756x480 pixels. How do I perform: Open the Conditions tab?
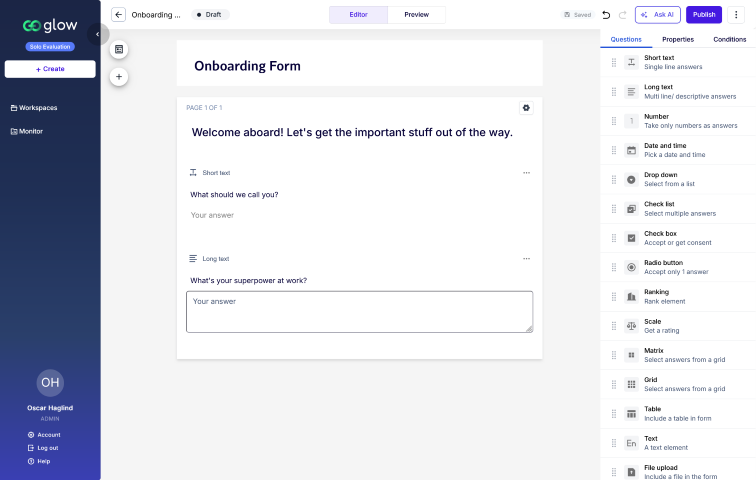(729, 40)
